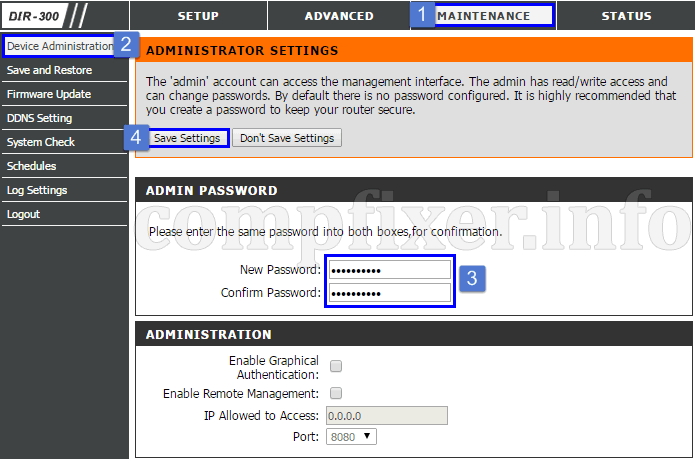Viewport: 695px width, 459px height.
Task: Click Don't Save Settings button
Action: (x=287, y=138)
